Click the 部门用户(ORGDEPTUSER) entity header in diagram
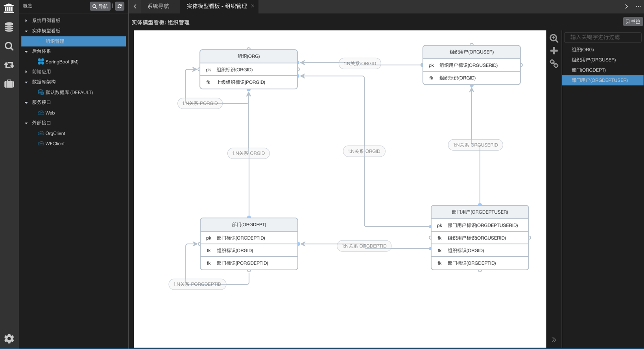The height and width of the screenshot is (349, 644). coord(480,212)
